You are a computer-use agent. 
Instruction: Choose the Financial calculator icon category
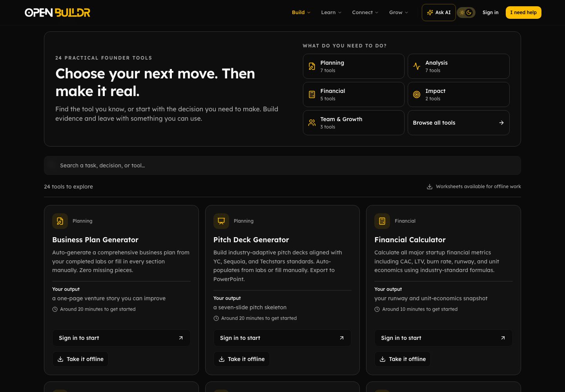point(354,94)
